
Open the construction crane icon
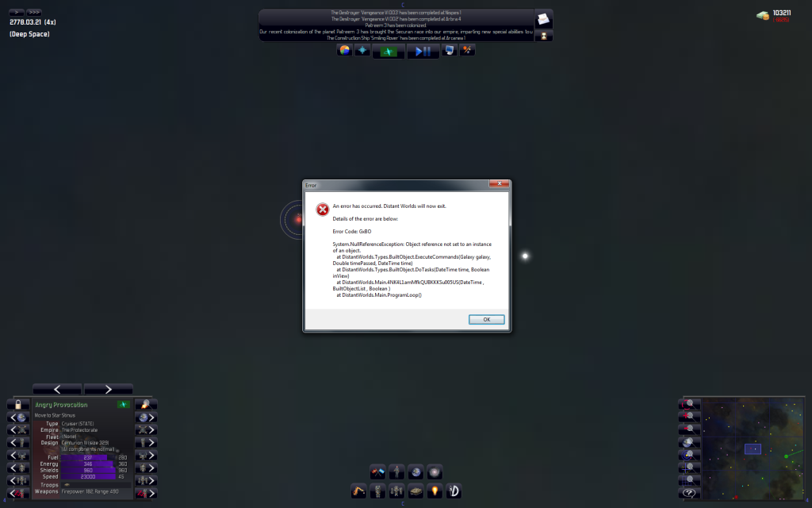[x=358, y=491]
